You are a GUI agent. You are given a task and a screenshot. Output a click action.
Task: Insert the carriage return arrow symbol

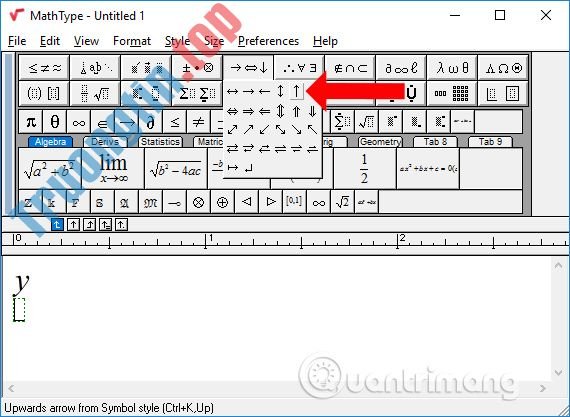(248, 168)
